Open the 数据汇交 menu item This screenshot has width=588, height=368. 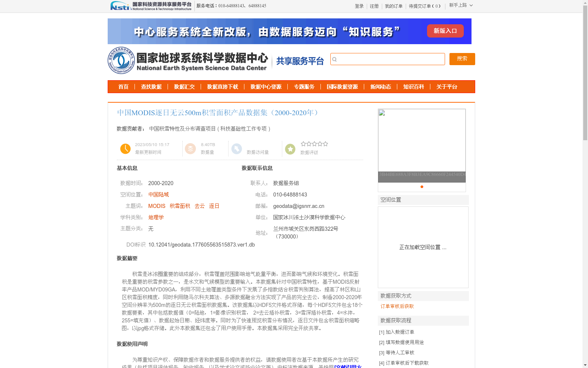pos(184,87)
